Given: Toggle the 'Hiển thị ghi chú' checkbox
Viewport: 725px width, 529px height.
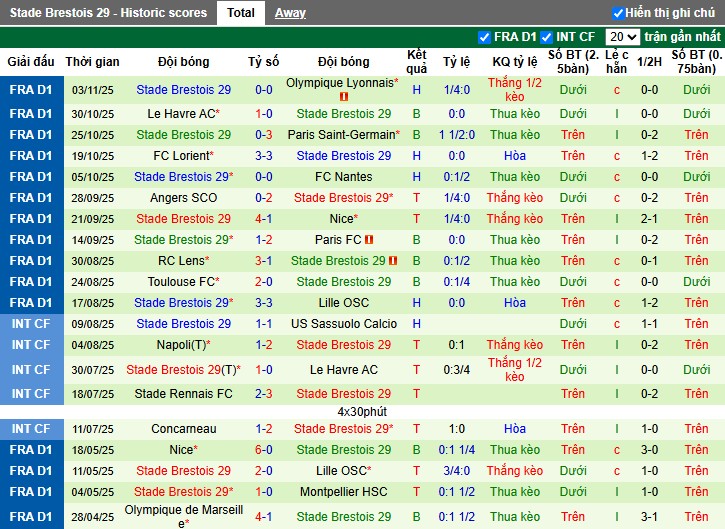Looking at the screenshot, I should click(618, 13).
